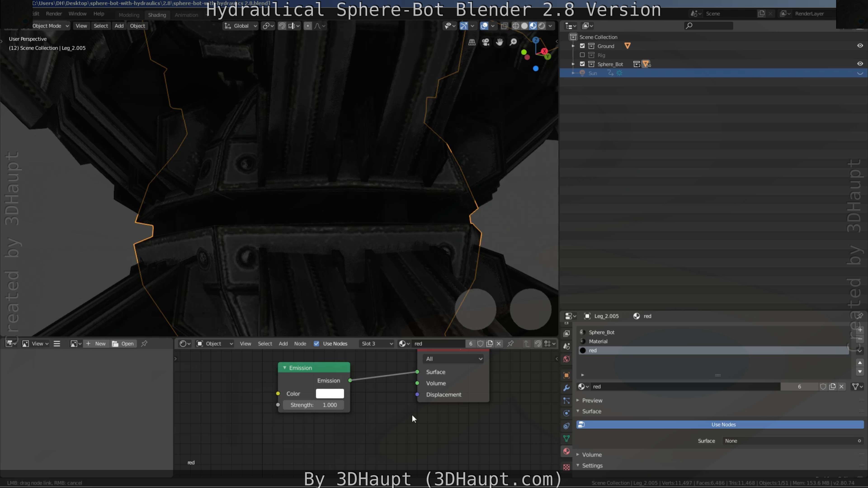This screenshot has height=488, width=868.
Task: Open the Material properties tab icon
Action: click(566, 451)
